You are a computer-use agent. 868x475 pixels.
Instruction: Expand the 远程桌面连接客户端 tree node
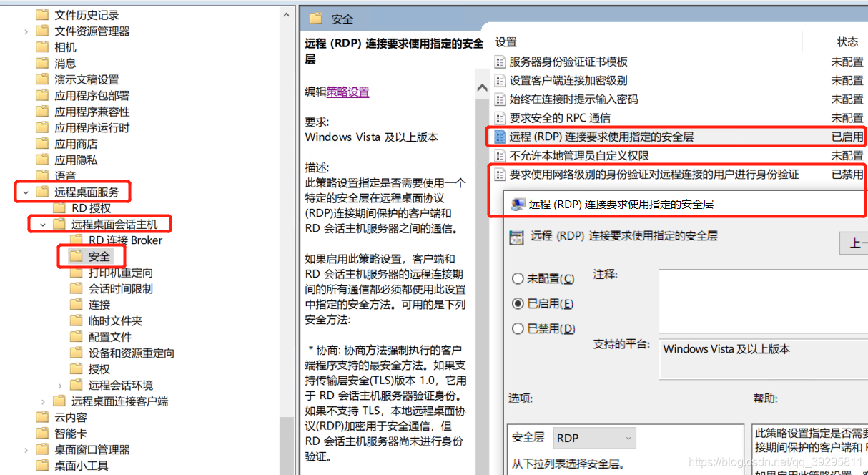(43, 401)
